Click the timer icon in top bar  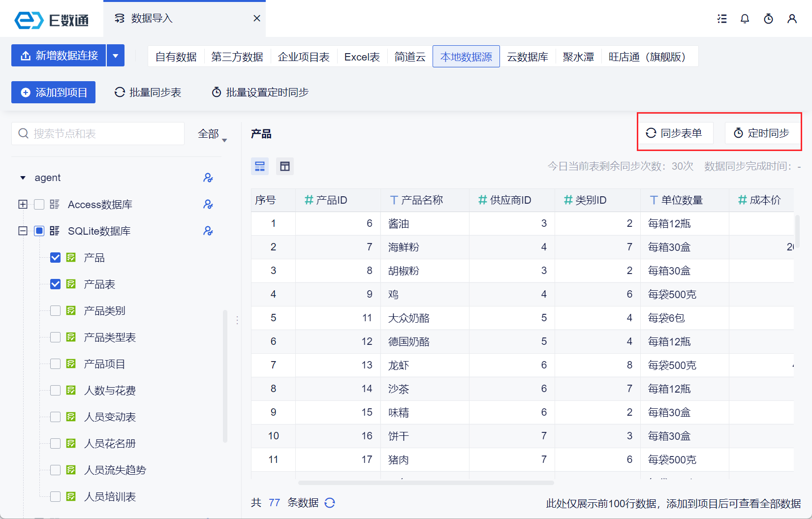pyautogui.click(x=769, y=19)
